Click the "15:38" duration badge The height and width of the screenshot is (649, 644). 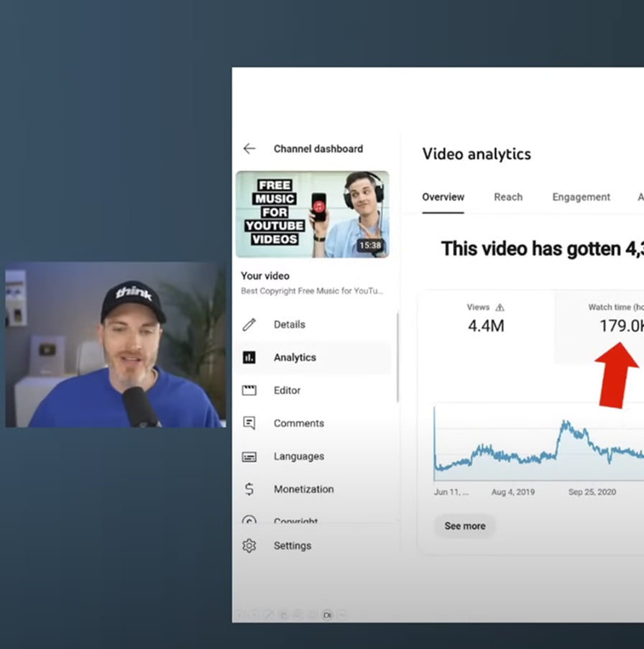click(x=370, y=246)
